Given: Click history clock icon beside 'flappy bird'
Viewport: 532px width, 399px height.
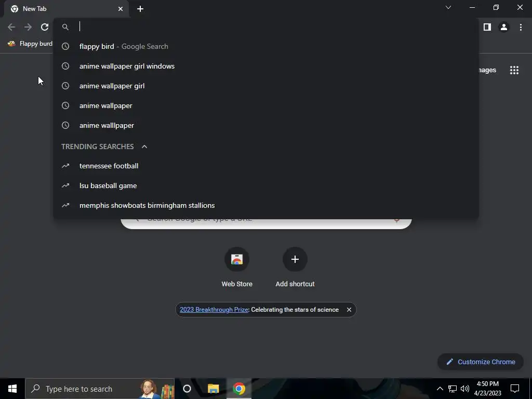Looking at the screenshot, I should 65,46.
